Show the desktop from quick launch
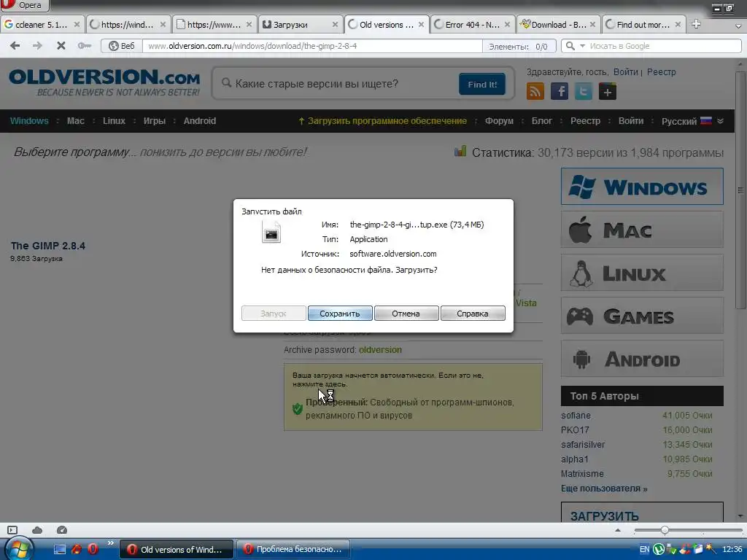The image size is (747, 560). 60,549
